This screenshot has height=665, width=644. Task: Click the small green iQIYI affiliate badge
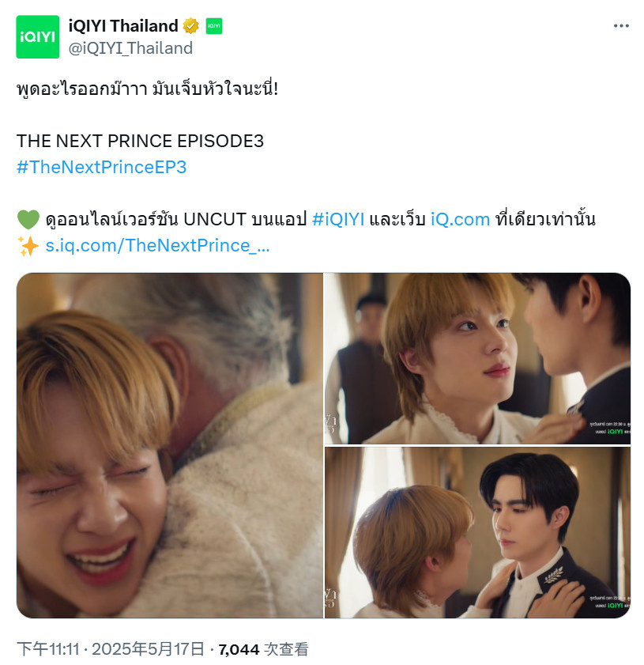click(x=214, y=26)
